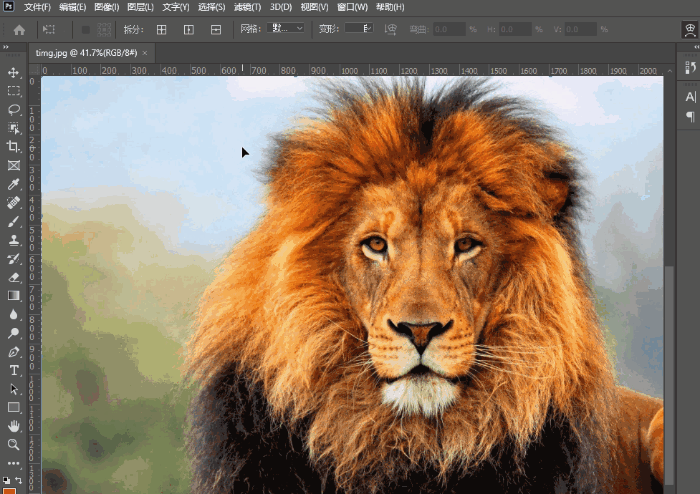Open the 图像(I) image menu
The width and height of the screenshot is (700, 494).
[107, 7]
